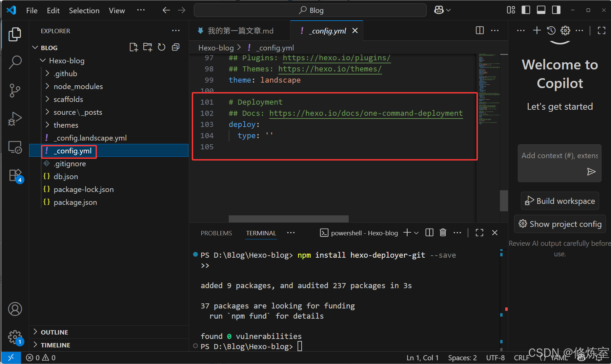Show Copilot chat history
This screenshot has width=611, height=364.
click(551, 30)
